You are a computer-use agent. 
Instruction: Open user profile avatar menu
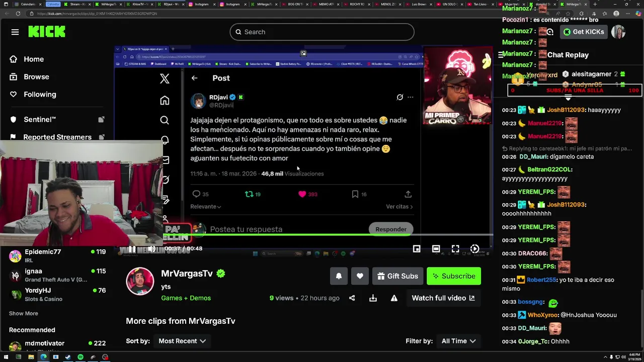618,32
